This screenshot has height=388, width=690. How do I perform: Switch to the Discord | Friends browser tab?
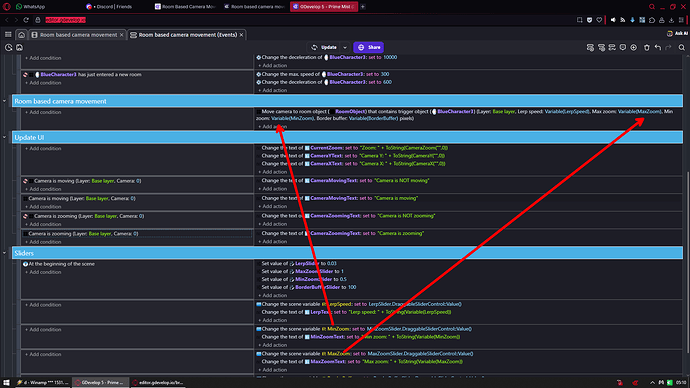click(110, 7)
